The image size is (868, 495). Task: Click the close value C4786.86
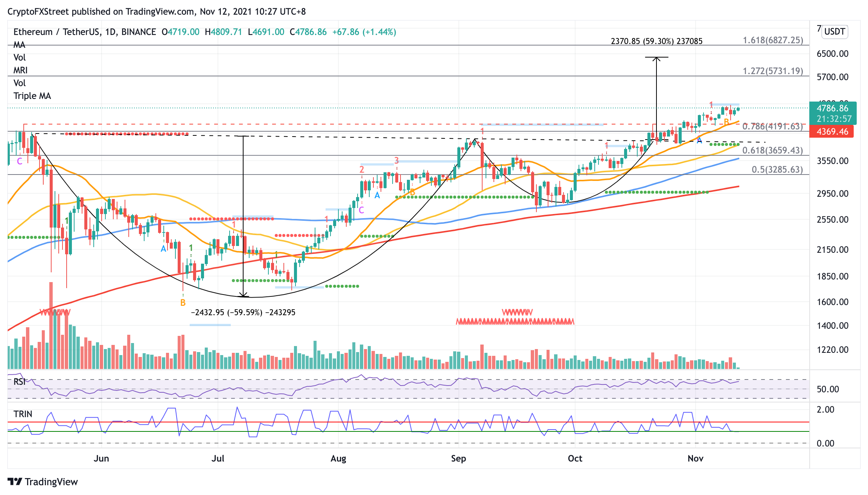308,32
